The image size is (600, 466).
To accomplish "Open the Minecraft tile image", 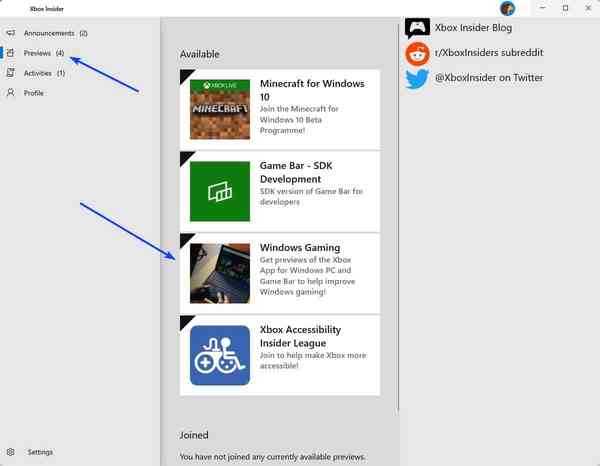I will [220, 109].
